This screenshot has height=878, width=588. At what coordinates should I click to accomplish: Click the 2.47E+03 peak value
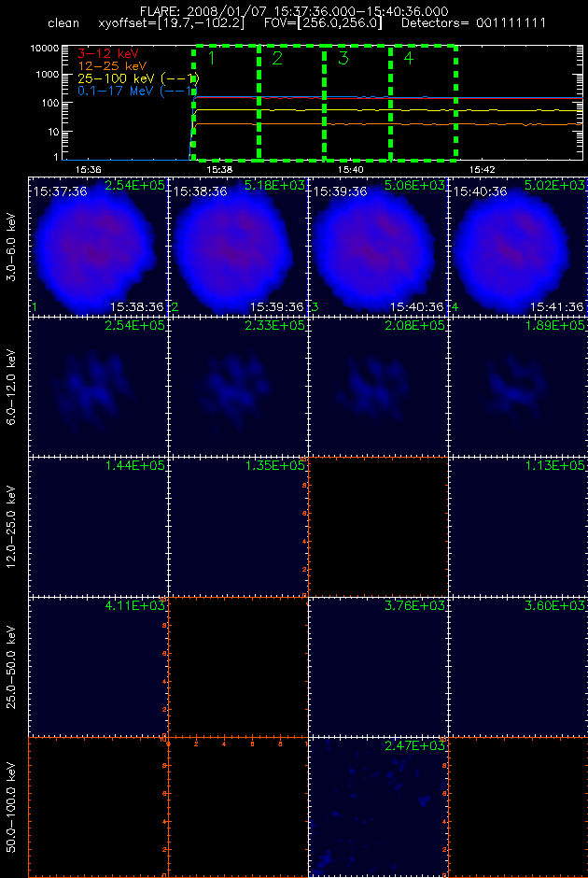coord(415,746)
